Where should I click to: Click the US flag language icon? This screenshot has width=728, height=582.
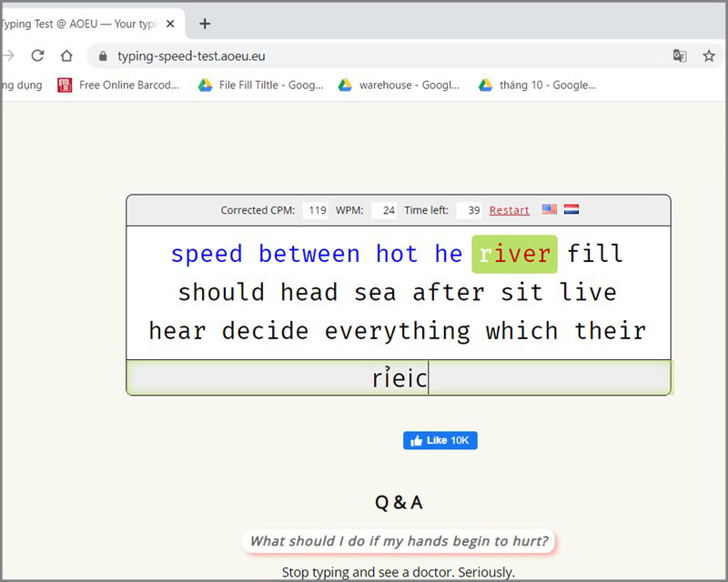(x=549, y=209)
